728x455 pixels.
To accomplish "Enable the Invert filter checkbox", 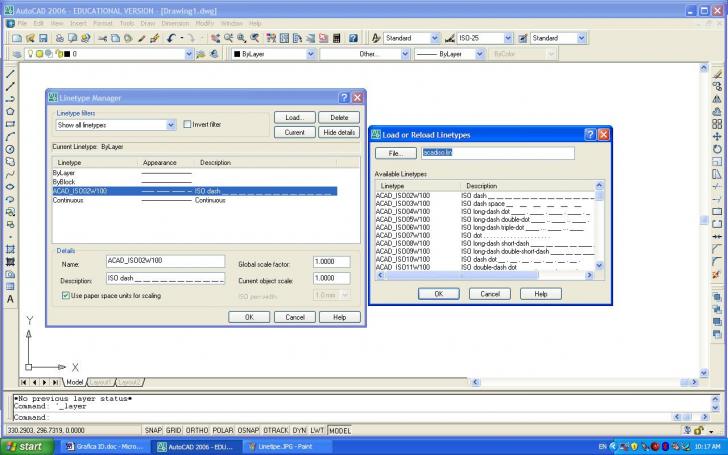I will (187, 125).
